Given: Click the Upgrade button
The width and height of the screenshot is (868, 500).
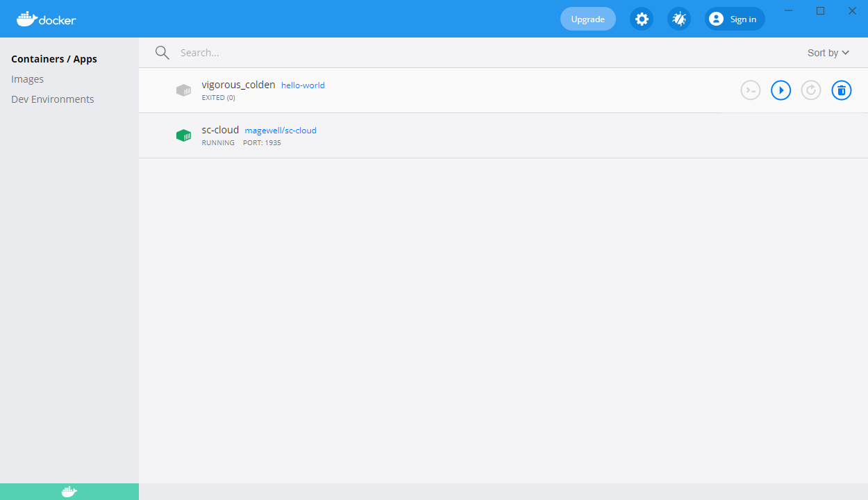Looking at the screenshot, I should pos(587,19).
